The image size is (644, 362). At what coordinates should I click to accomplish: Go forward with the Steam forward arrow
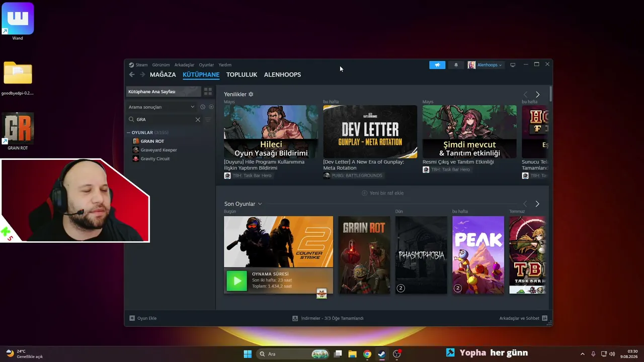pos(142,74)
